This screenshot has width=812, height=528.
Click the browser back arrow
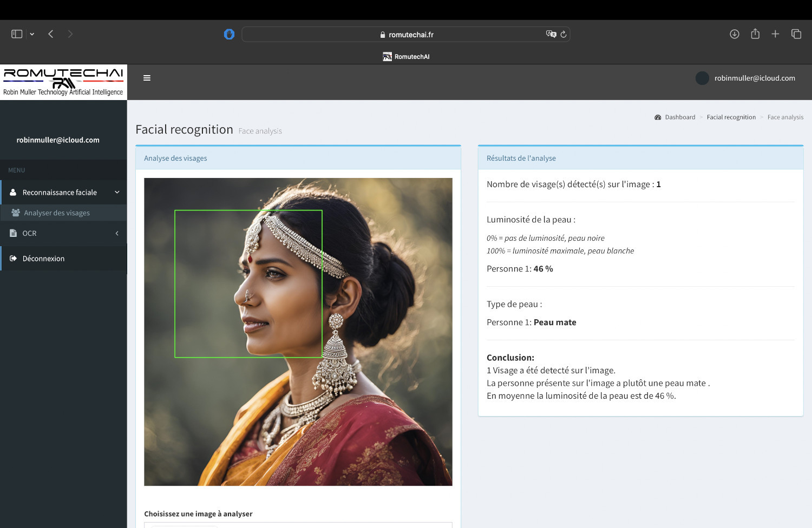(x=51, y=34)
